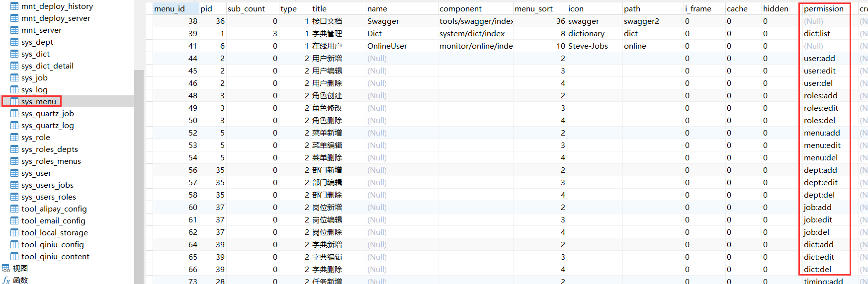Click the pid column header
The width and height of the screenshot is (868, 284).
[x=212, y=9]
